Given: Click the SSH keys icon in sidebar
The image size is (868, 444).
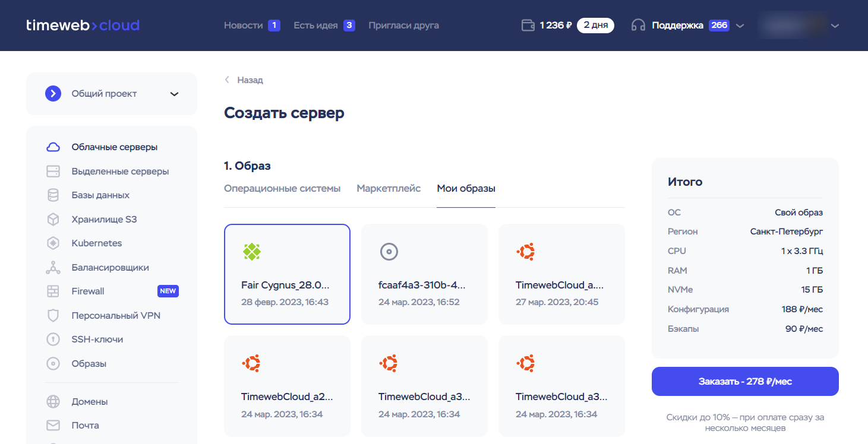Looking at the screenshot, I should pyautogui.click(x=53, y=340).
